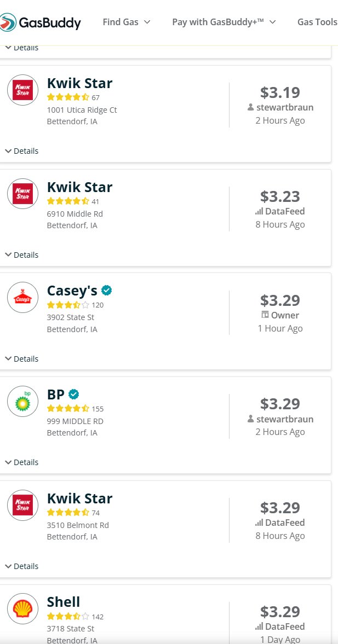The height and width of the screenshot is (644, 338).
Task: Click the verified badge next to BP
Action: pyautogui.click(x=73, y=394)
